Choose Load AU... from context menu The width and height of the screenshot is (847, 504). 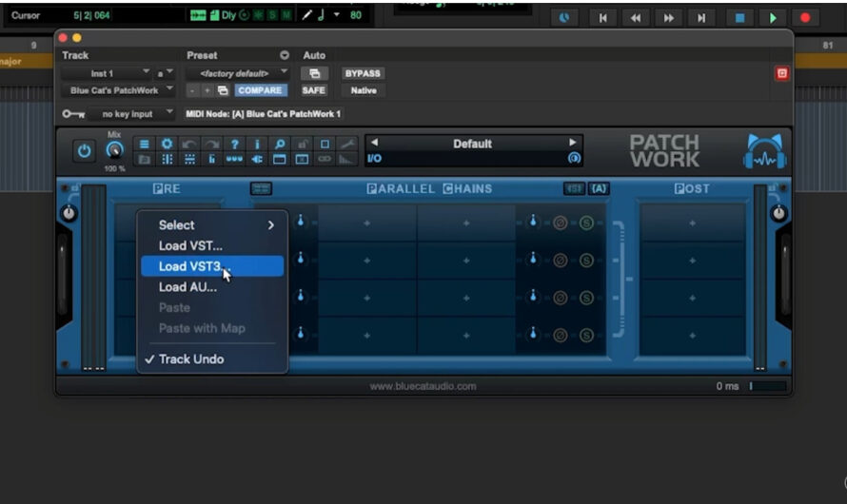click(212, 287)
